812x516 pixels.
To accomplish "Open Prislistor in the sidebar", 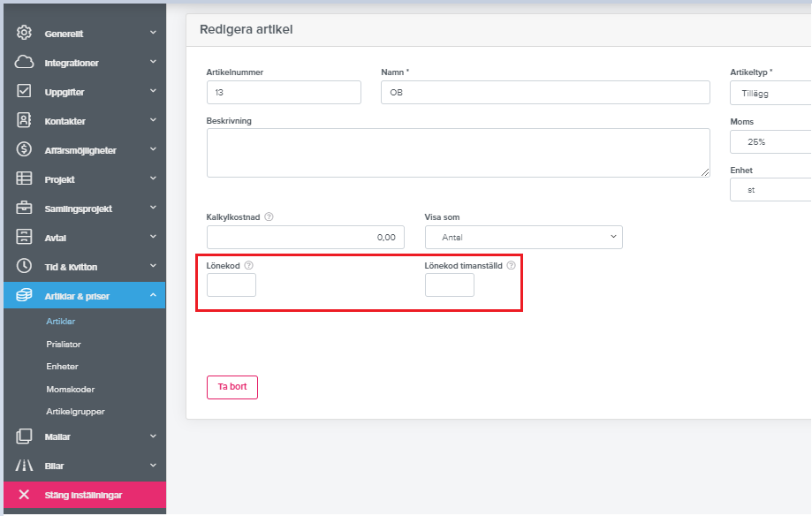I will 64,344.
